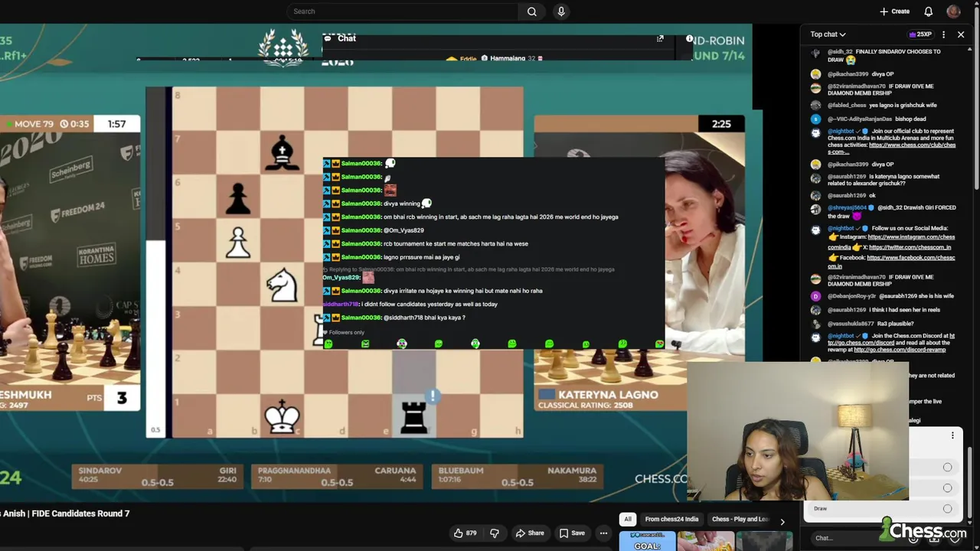This screenshot has width=980, height=551.
Task: Click @sidh_32 username in chat
Action: [x=840, y=52]
